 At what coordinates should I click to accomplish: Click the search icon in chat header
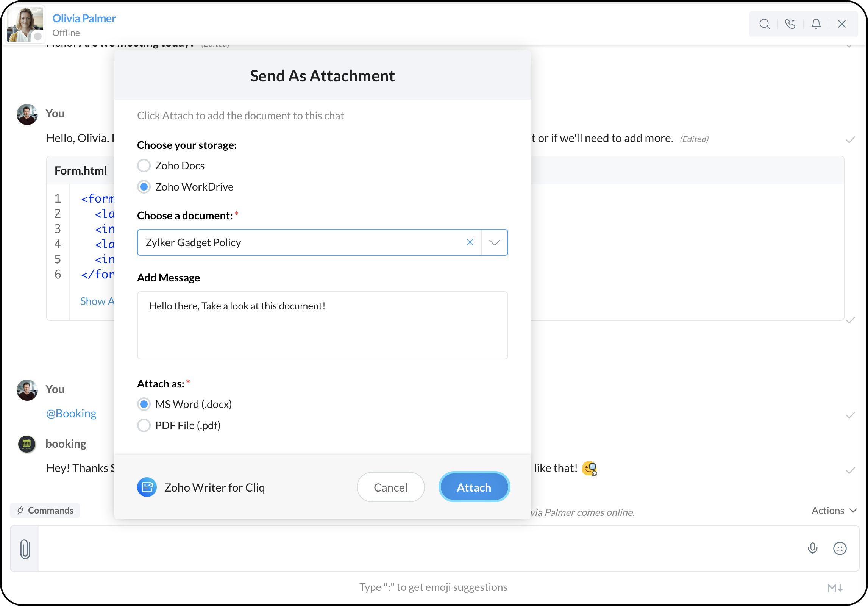pyautogui.click(x=764, y=24)
